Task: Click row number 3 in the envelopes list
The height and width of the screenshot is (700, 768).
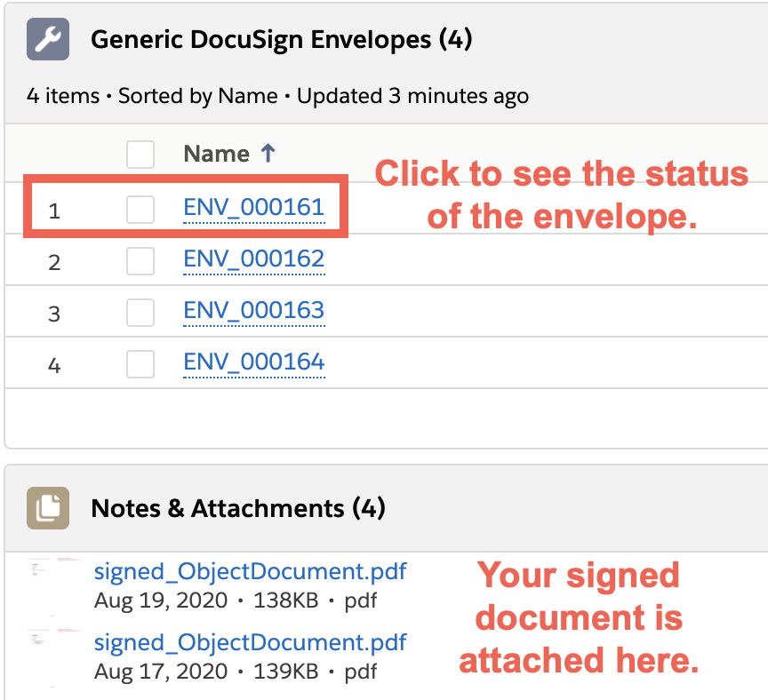Action: 54,314
